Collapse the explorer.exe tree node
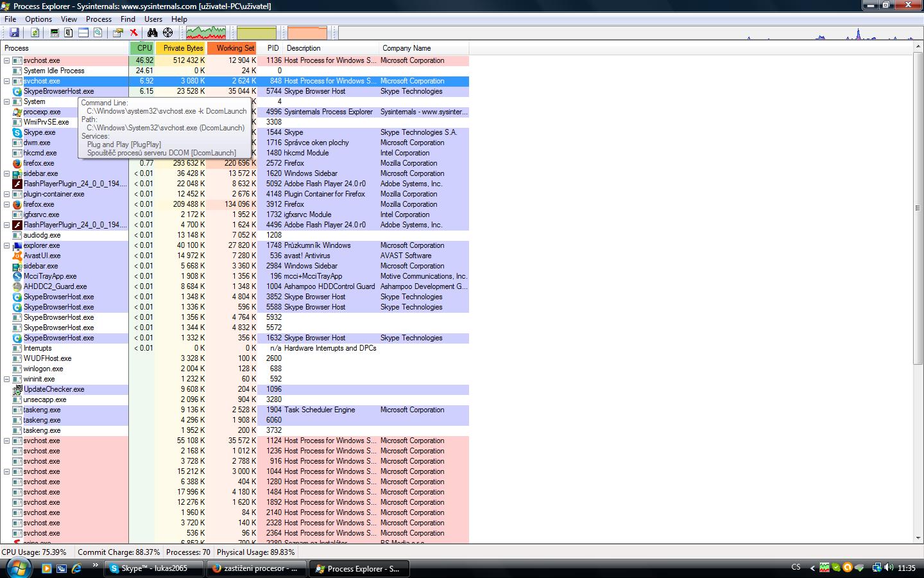The image size is (924, 578). pos(7,245)
